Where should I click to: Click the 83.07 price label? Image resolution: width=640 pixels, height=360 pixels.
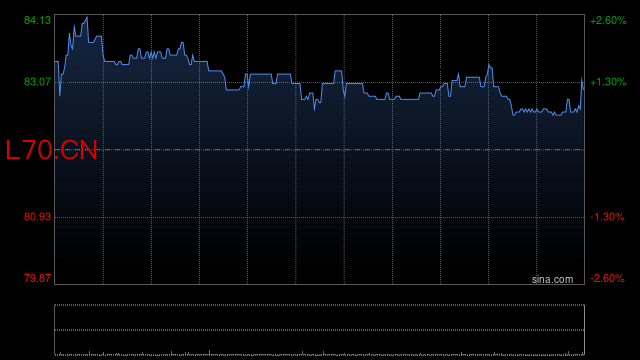click(38, 82)
